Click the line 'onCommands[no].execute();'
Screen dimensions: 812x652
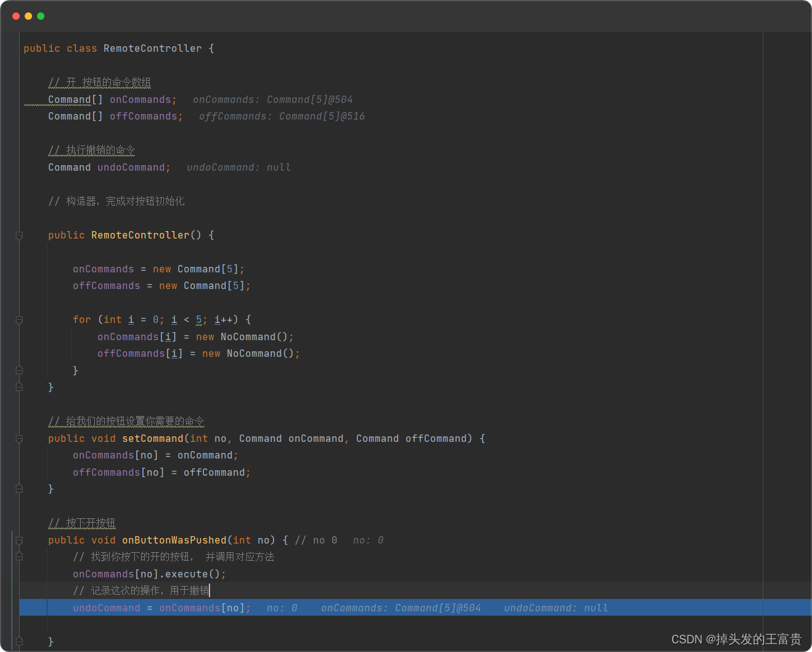click(x=150, y=574)
